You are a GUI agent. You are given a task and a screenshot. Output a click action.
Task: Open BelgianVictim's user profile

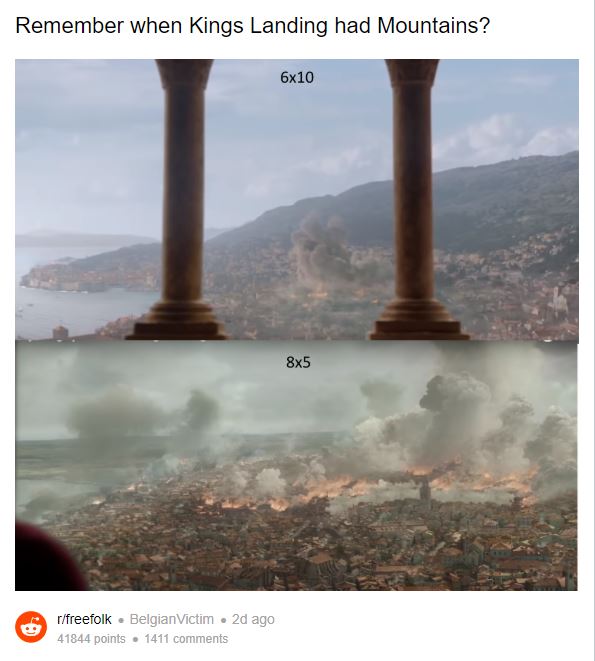[172, 619]
